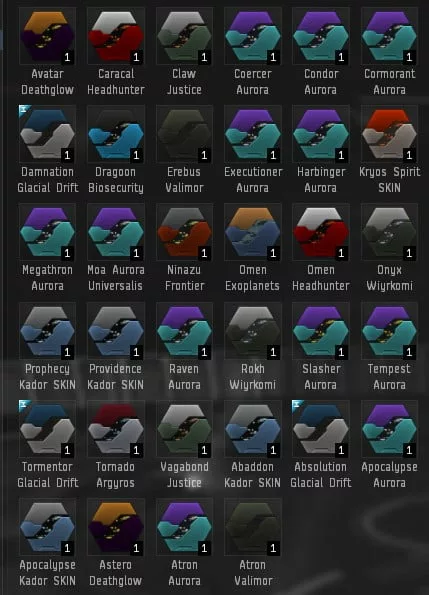Select the Claw Justice SKIN icon
Image resolution: width=429 pixels, height=595 pixels.
coord(184,36)
